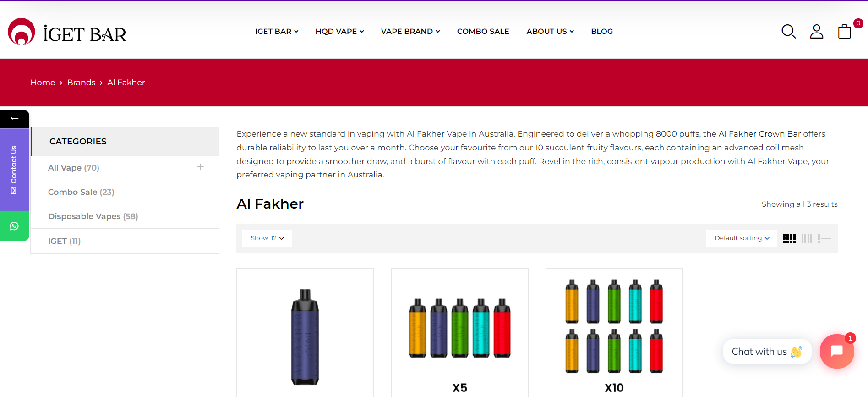Screen dimensions: 868x397
Task: Switch to list view layout
Action: [824, 238]
